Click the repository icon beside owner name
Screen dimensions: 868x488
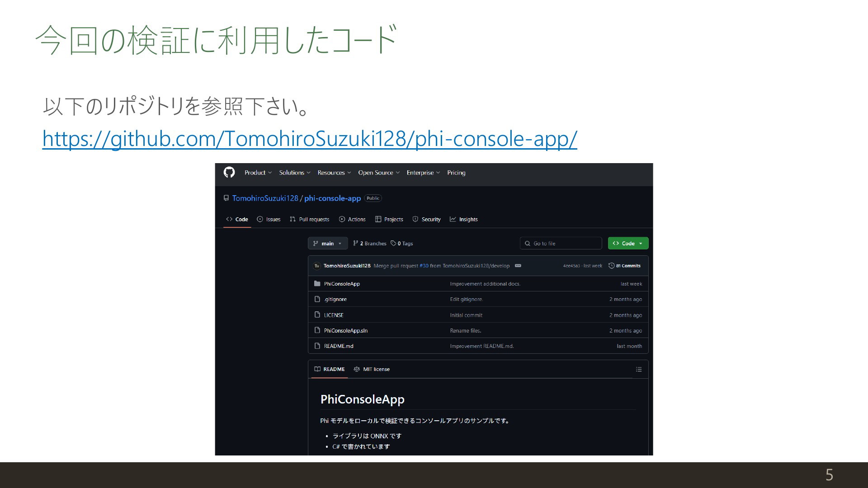226,198
